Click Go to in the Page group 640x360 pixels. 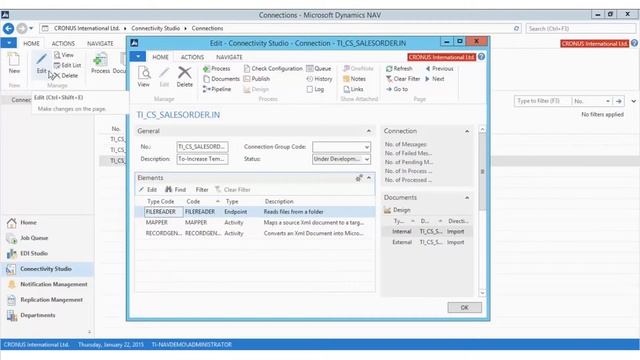pyautogui.click(x=397, y=89)
